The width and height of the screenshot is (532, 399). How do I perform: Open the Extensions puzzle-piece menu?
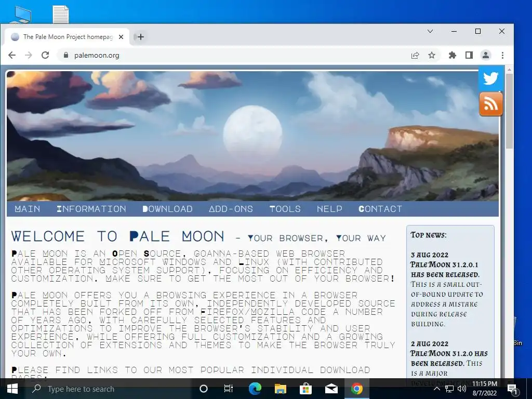[x=453, y=55]
